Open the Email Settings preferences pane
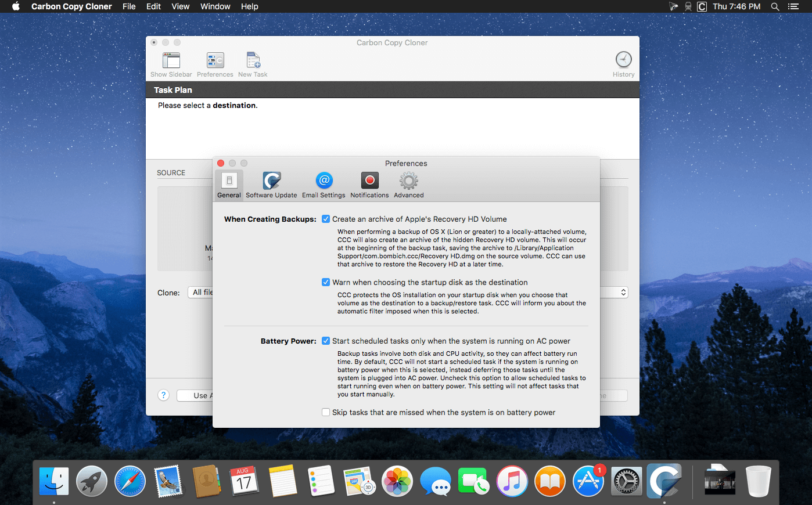Screen dimensions: 812x505 coord(324,185)
